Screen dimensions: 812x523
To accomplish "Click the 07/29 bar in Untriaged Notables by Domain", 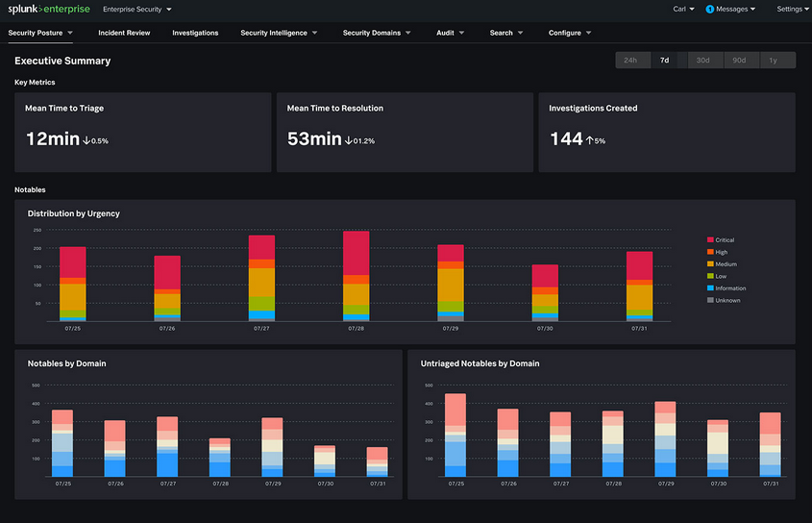I will point(665,438).
